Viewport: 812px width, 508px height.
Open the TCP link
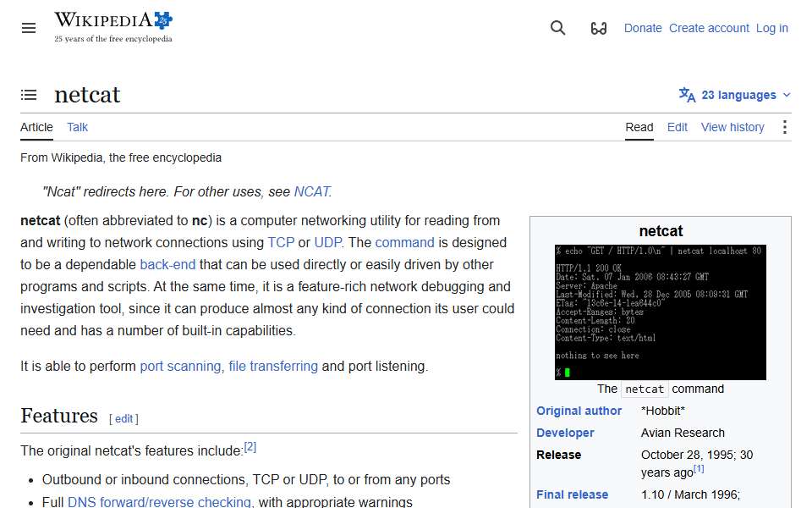click(x=281, y=243)
